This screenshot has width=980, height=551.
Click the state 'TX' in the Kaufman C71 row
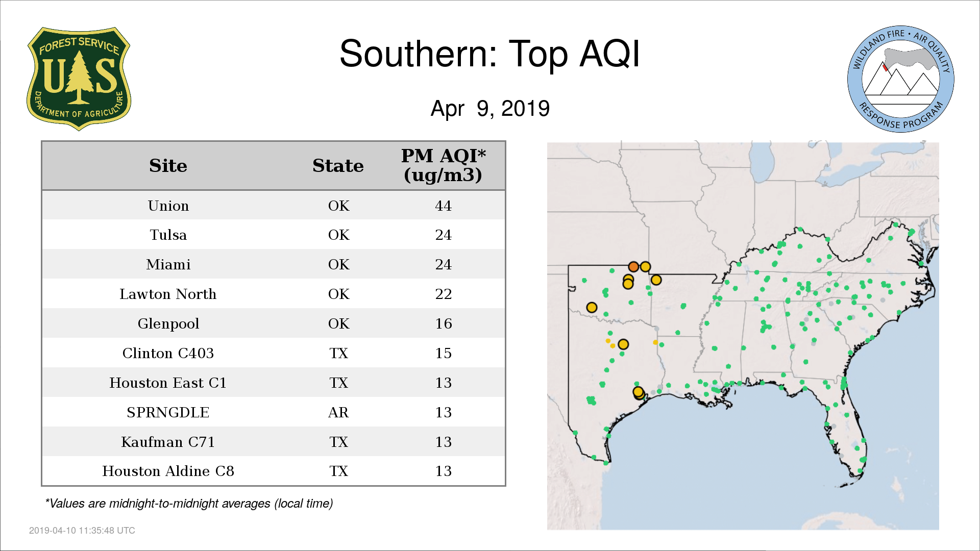click(338, 442)
